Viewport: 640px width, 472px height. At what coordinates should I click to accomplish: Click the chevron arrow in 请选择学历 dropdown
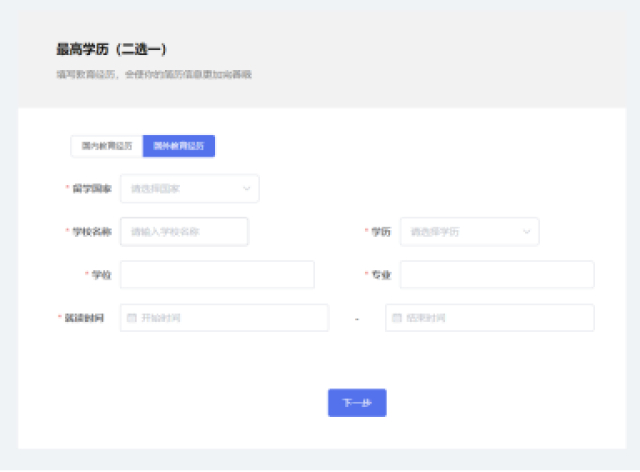527,232
